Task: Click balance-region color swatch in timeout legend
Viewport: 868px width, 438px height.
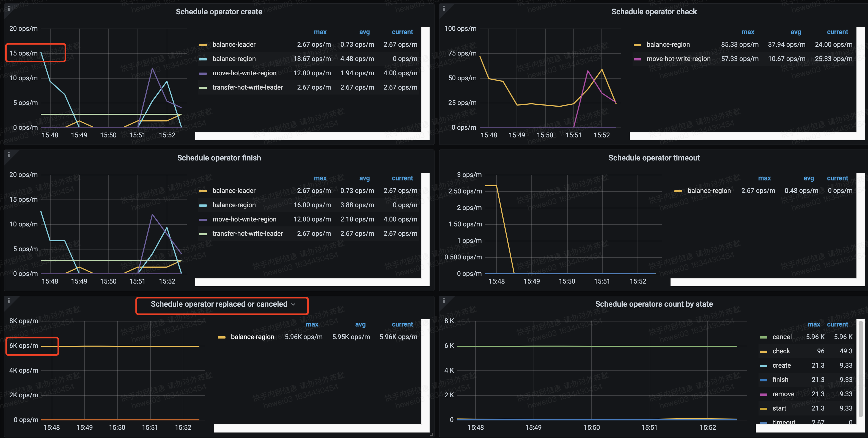Action: coord(678,191)
